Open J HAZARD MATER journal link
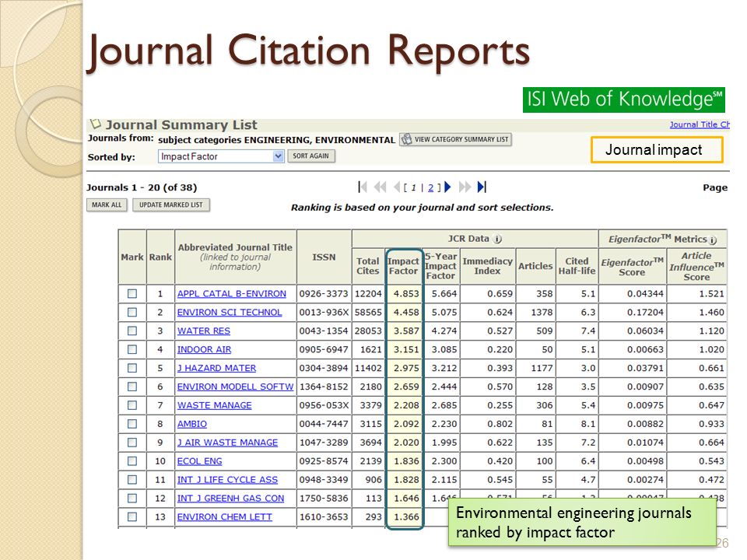 tap(217, 368)
